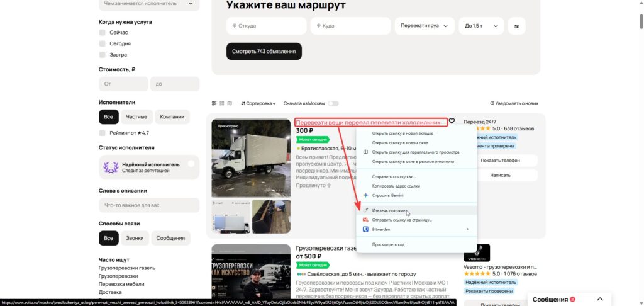Click 'Что-то важное для вас' field
The height and width of the screenshot is (306, 644).
coord(149,205)
